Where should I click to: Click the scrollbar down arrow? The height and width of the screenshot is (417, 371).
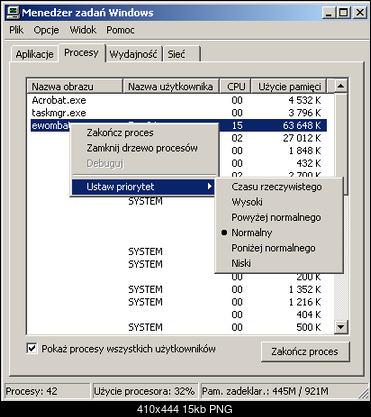[x=340, y=327]
